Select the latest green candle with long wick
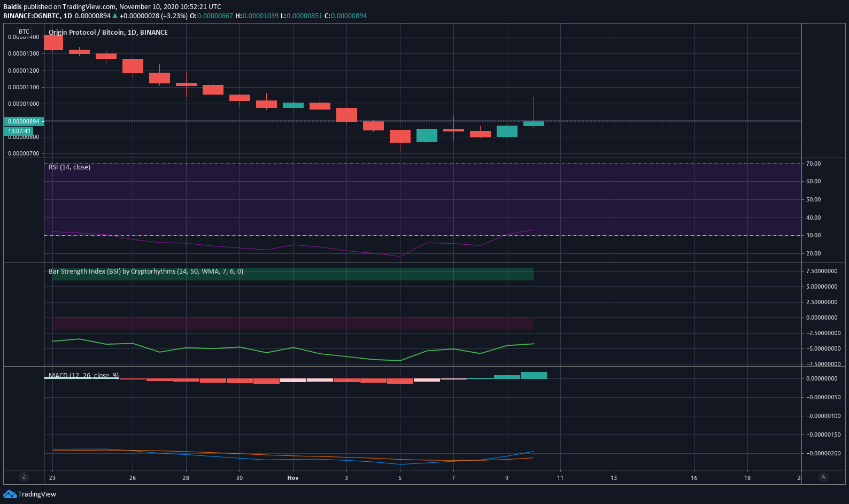This screenshot has height=504, width=849. click(534, 123)
